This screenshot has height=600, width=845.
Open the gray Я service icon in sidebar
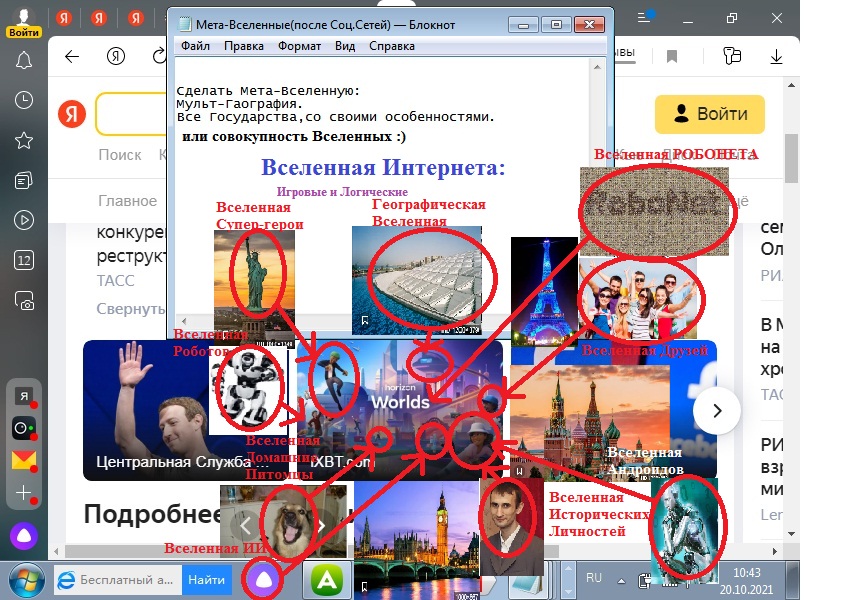(24, 396)
